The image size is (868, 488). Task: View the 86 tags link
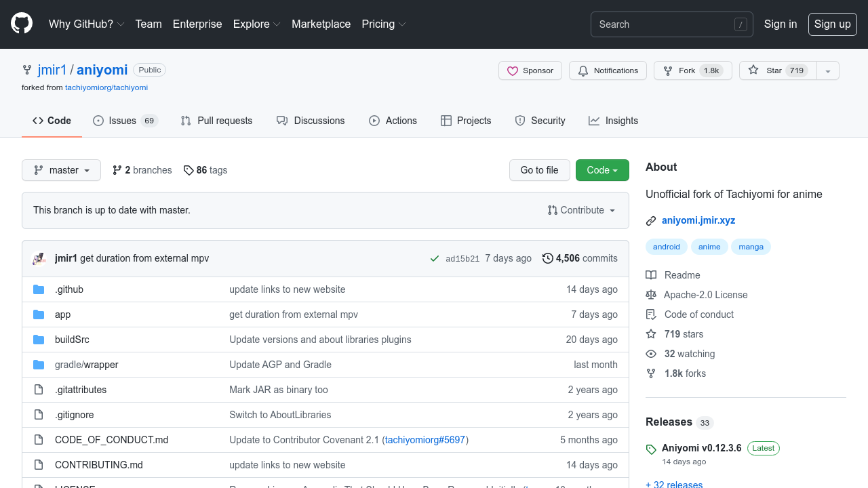[x=205, y=170]
